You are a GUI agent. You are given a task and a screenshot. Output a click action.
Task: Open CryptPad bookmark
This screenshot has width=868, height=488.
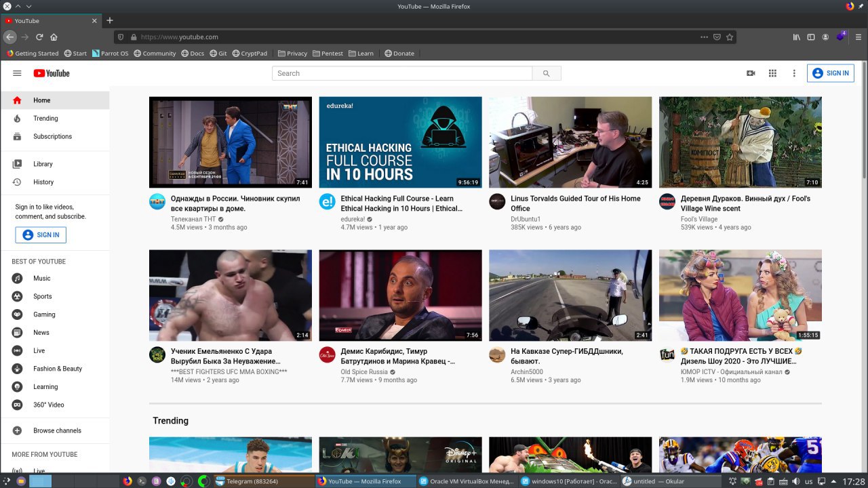point(249,54)
